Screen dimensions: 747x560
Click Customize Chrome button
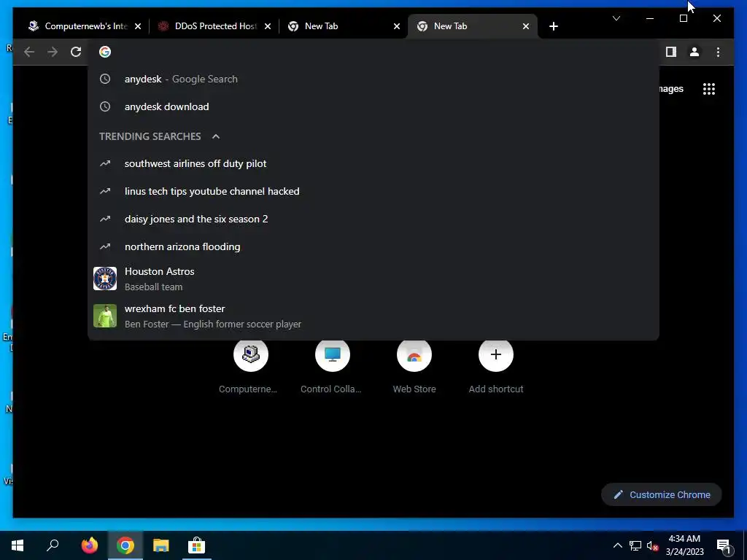click(x=661, y=495)
